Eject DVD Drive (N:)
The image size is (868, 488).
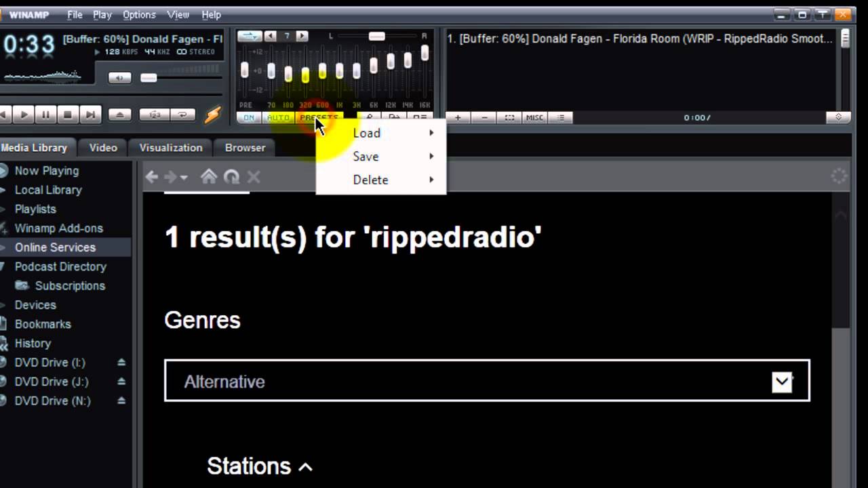(x=121, y=401)
